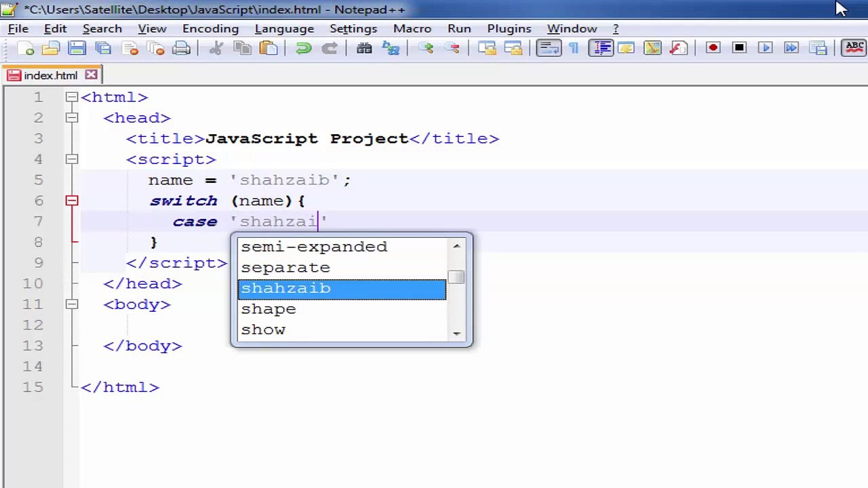Open the Settings menu

(353, 28)
